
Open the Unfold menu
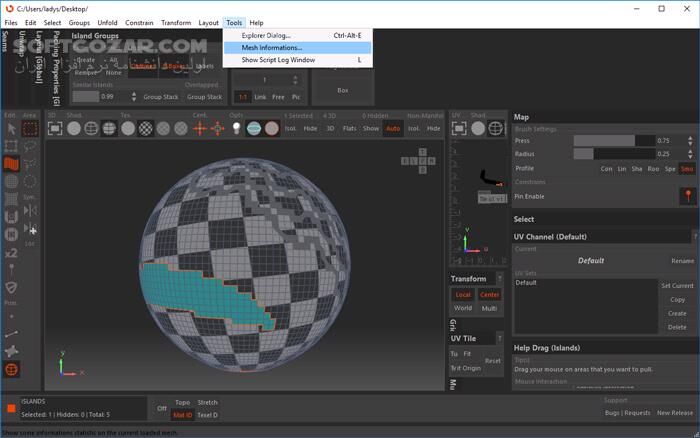coord(107,22)
